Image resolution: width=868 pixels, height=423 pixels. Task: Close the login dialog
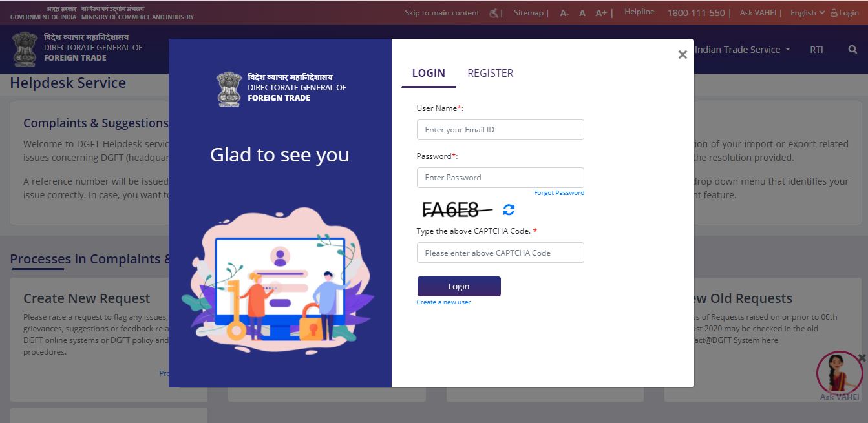click(x=682, y=55)
